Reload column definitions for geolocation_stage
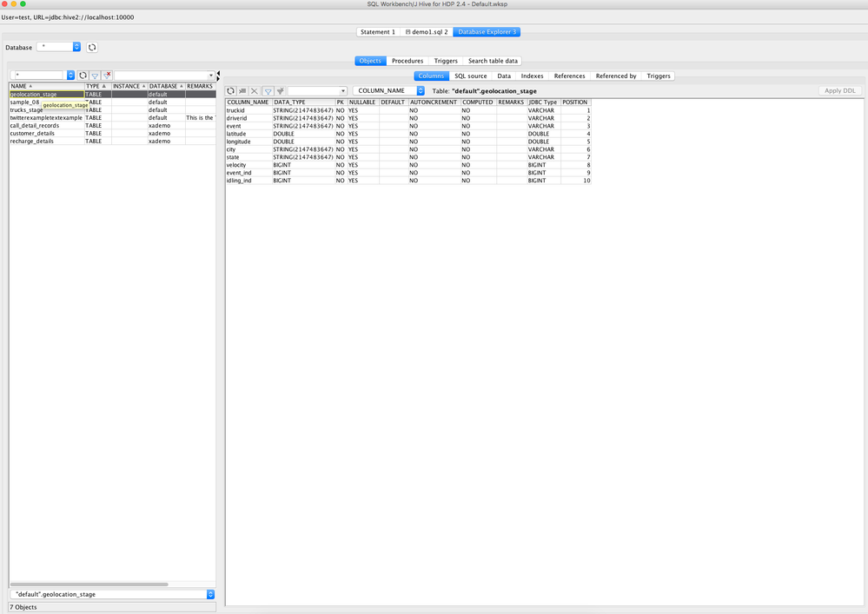Image resolution: width=868 pixels, height=614 pixels. [231, 90]
